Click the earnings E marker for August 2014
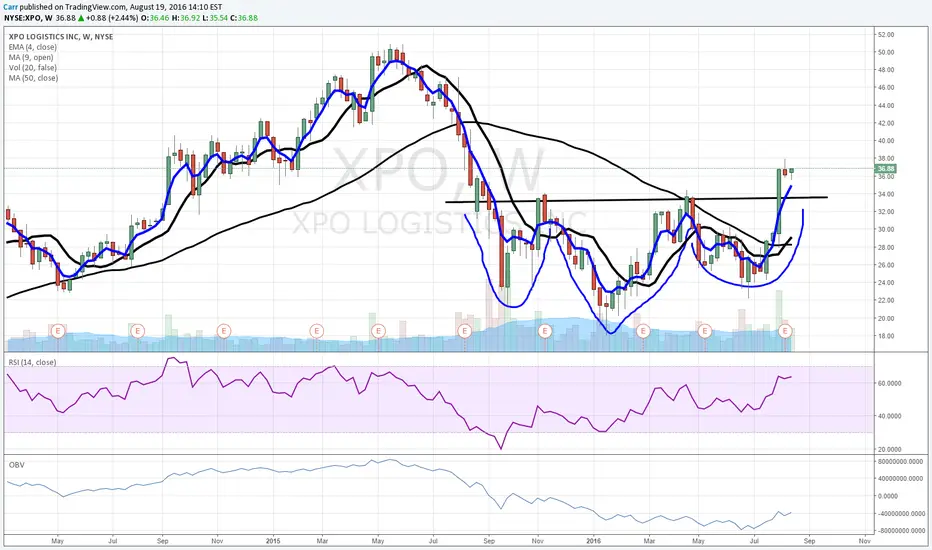 [x=137, y=330]
